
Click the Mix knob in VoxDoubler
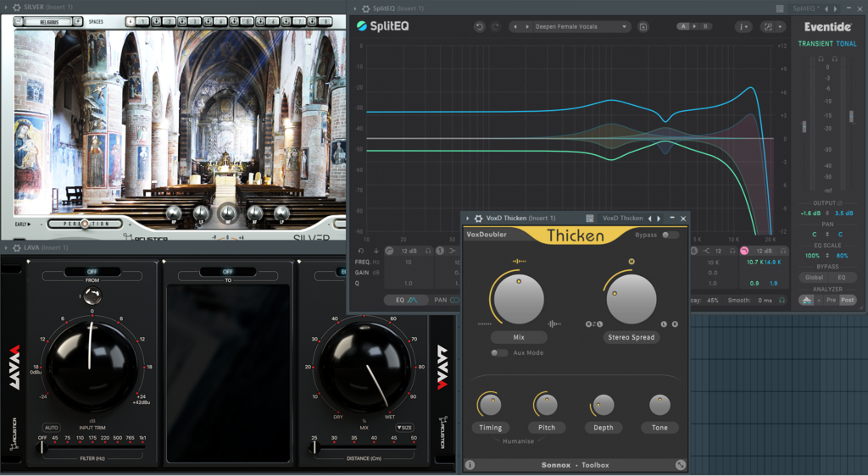coord(519,298)
